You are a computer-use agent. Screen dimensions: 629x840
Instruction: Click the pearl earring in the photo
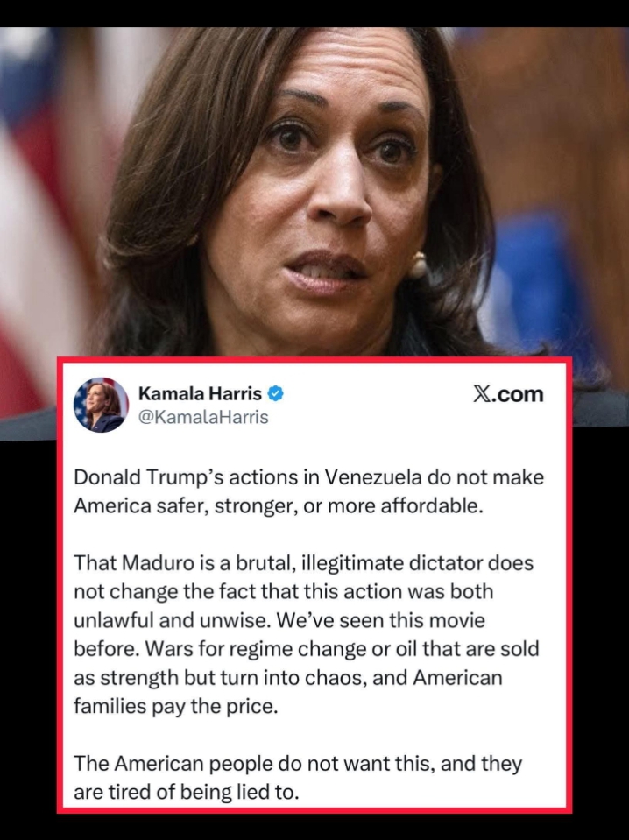click(x=417, y=265)
